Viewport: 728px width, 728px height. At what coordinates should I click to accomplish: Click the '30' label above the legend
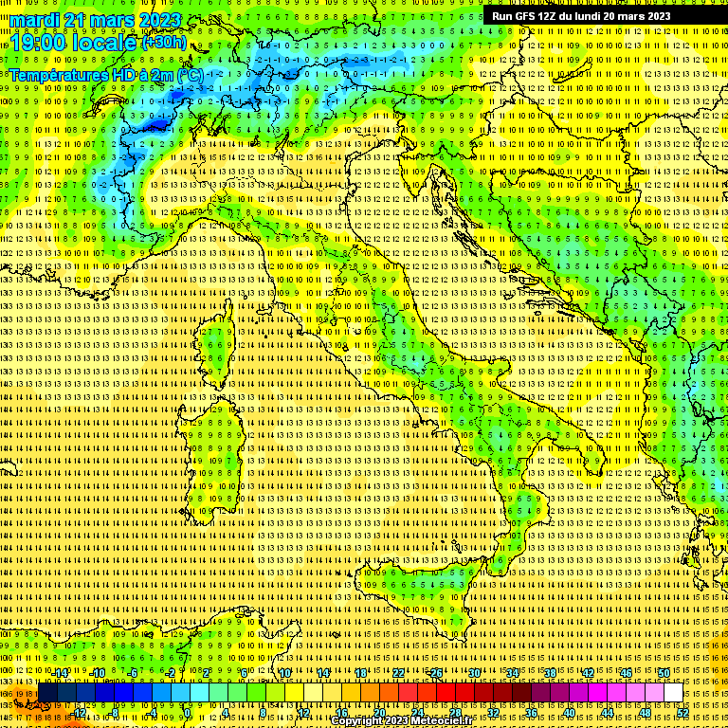click(474, 673)
